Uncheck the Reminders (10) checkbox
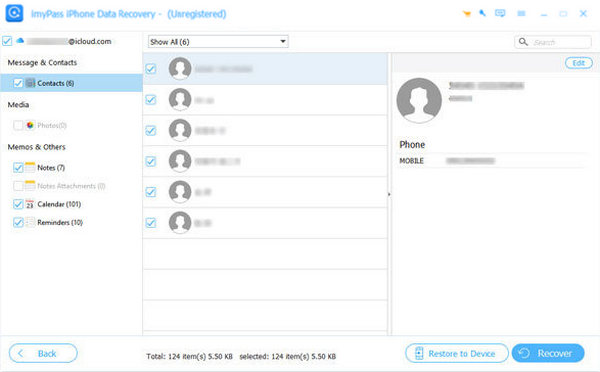600x372 pixels. coord(18,222)
